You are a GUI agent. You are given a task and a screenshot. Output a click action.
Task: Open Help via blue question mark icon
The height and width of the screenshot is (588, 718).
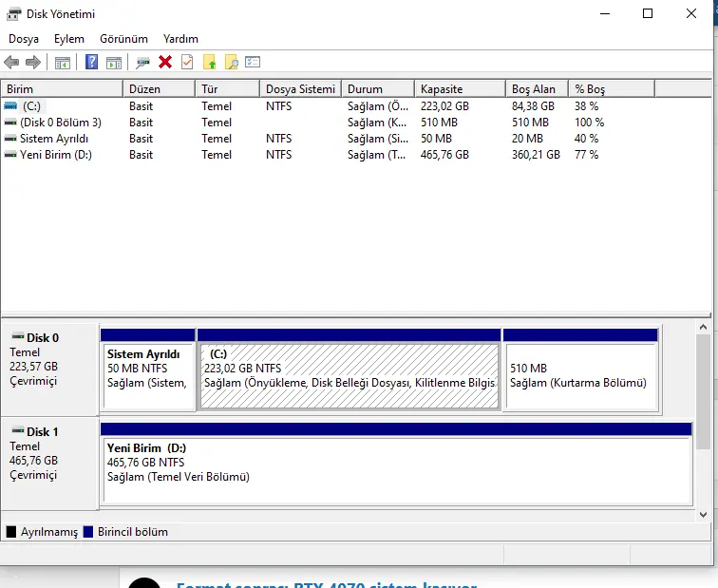point(91,62)
